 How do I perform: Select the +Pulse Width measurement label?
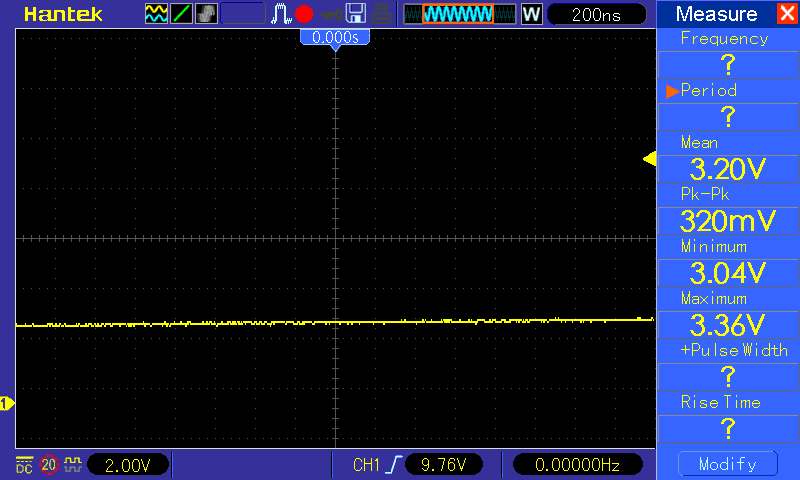click(x=734, y=350)
